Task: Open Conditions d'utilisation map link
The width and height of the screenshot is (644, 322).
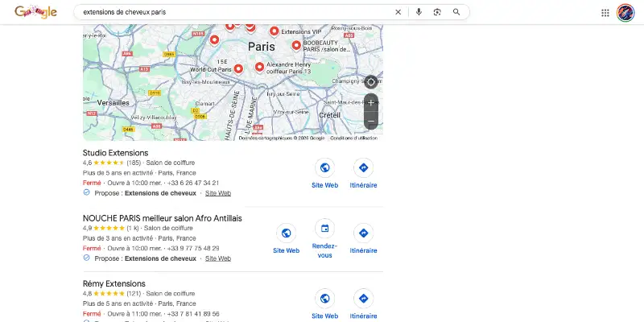Action: click(353, 138)
